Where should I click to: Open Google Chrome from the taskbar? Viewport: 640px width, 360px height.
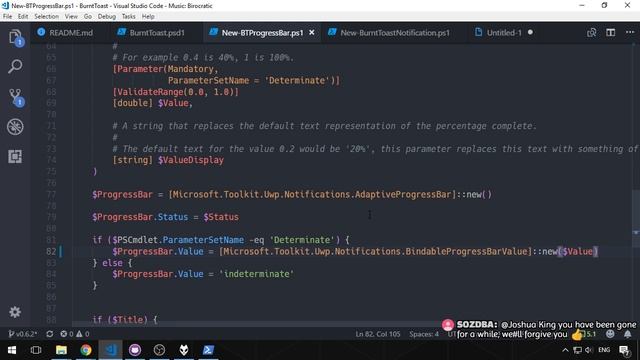coord(86,350)
